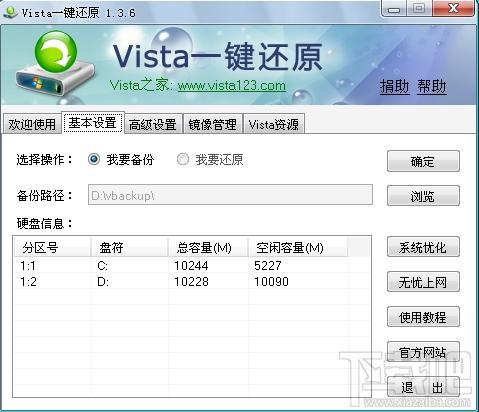Click the 无忧上网 button

point(423,282)
